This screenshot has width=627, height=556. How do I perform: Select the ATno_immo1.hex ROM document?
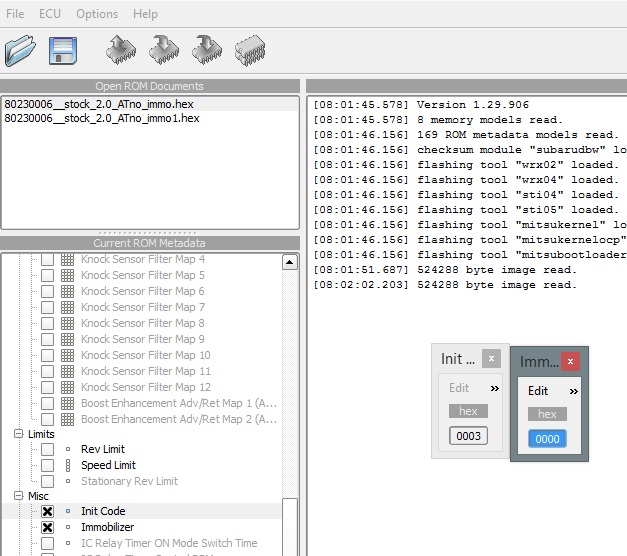pos(102,118)
